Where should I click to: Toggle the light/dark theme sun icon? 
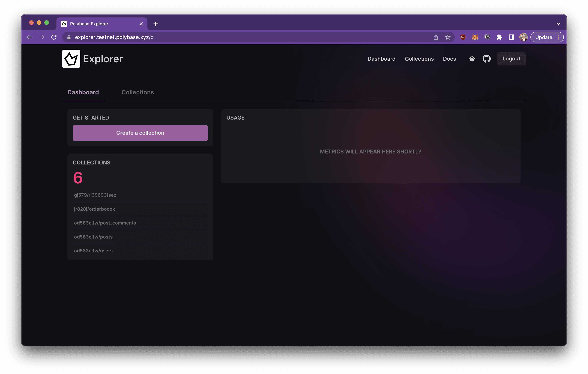tap(472, 59)
